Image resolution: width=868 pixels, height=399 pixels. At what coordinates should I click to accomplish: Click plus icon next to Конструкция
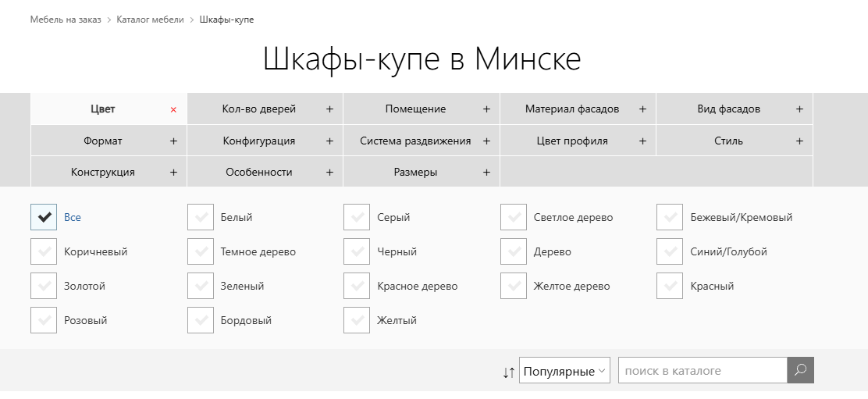click(173, 172)
